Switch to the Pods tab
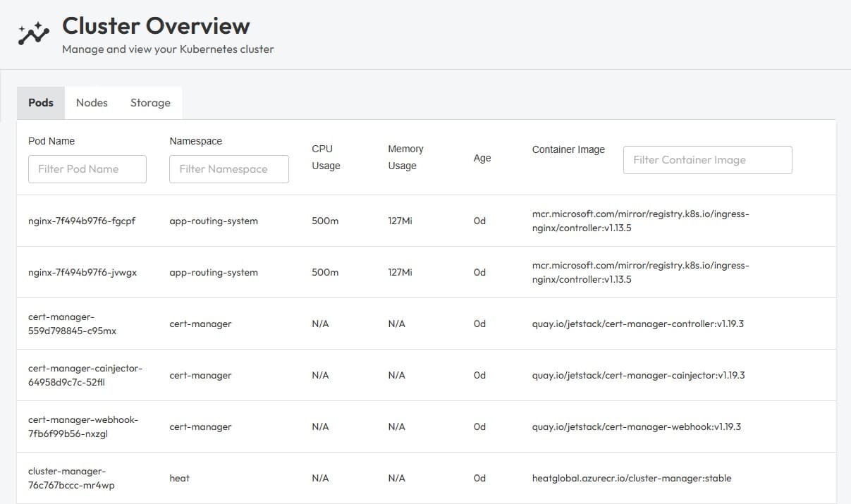The height and width of the screenshot is (504, 851). [x=41, y=103]
